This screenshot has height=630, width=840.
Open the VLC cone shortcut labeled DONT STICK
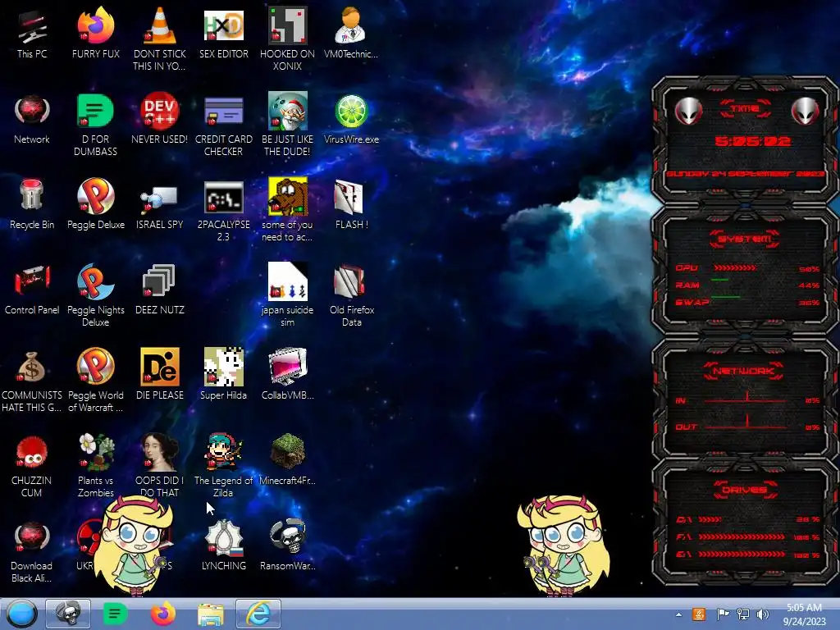pos(159,39)
